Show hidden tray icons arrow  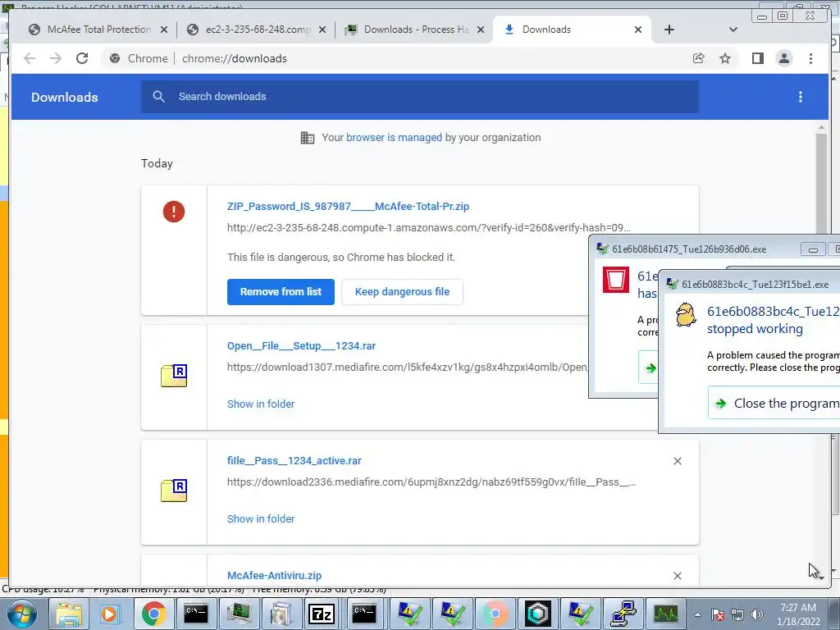point(697,614)
